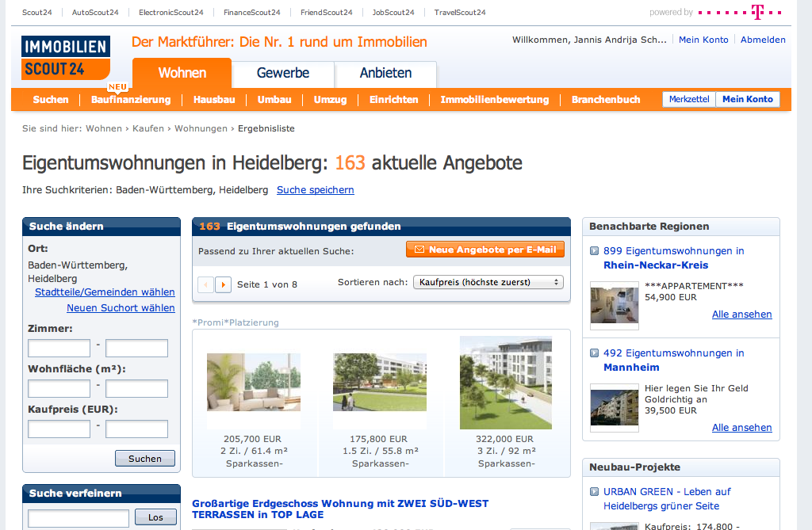Open the Umbau menu item
The width and height of the screenshot is (812, 530).
coord(274,99)
